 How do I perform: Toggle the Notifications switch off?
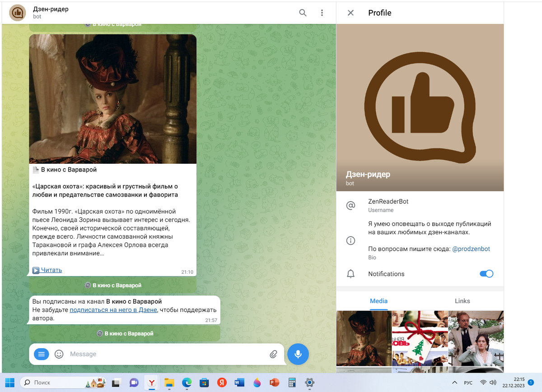point(486,274)
